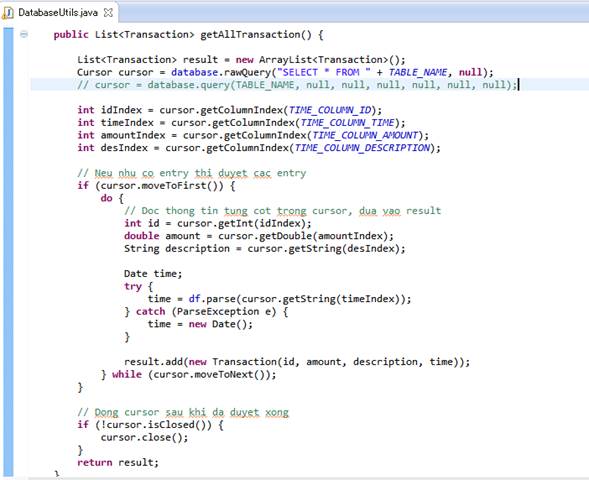Place cursor on rawQuery method call
Screen dimensions: 589x480
(x=247, y=72)
